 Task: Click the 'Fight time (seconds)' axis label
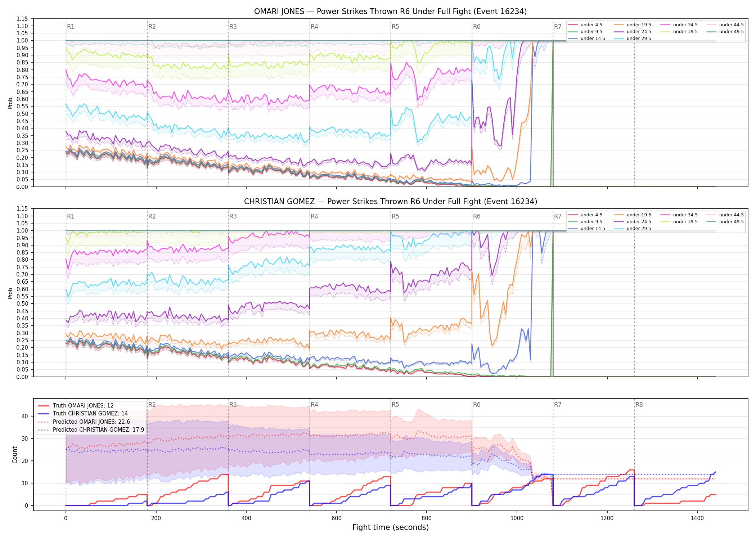[x=391, y=527]
